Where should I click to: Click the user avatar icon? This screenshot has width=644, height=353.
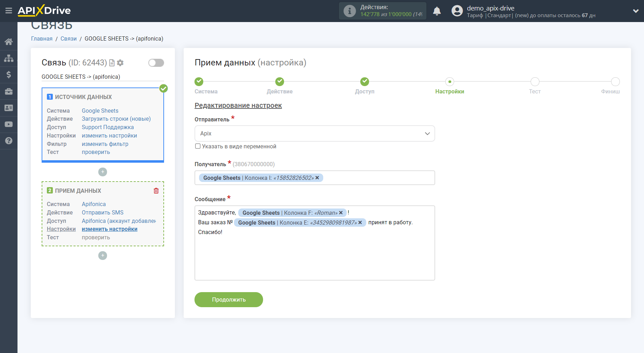click(457, 11)
